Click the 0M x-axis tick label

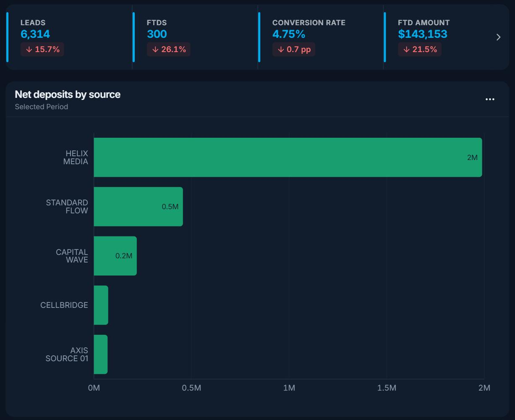(94, 388)
